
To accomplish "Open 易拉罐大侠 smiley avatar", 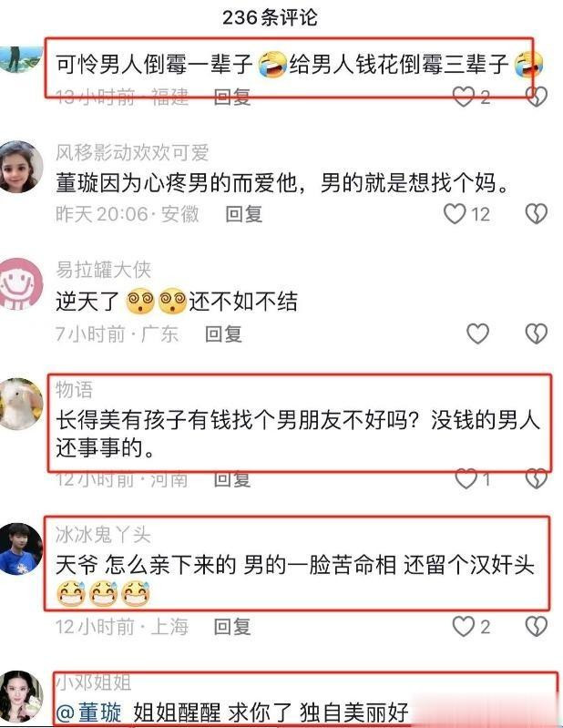I will pos(19,283).
